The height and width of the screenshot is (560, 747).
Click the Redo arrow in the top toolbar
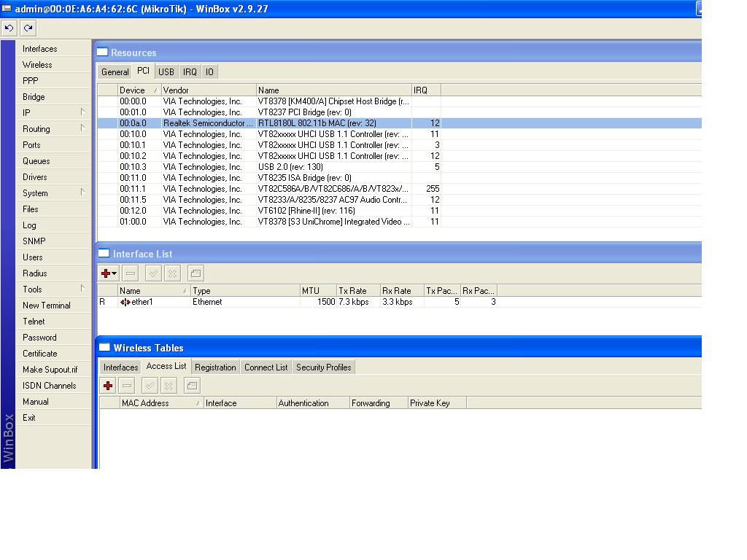pyautogui.click(x=28, y=28)
